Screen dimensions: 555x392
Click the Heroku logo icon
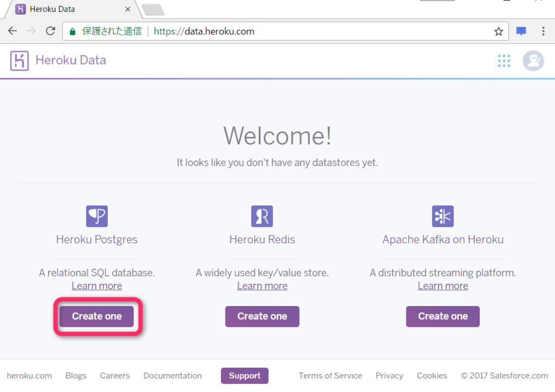(20, 61)
